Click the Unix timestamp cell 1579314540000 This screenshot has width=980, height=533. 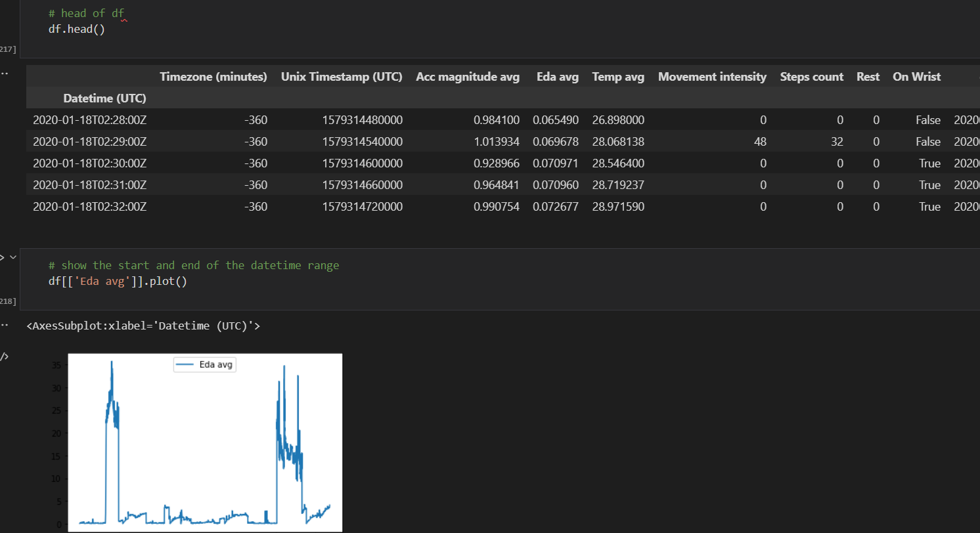363,142
